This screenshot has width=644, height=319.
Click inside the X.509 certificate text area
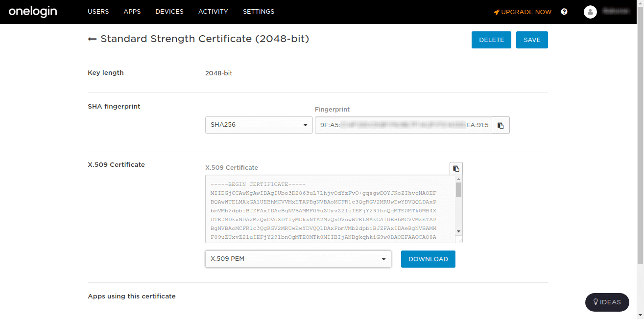coord(330,209)
